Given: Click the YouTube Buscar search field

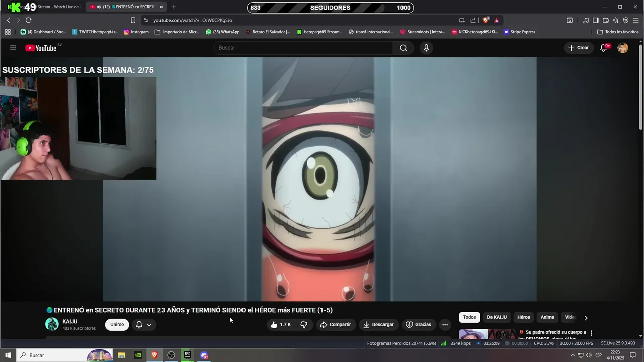Looking at the screenshot, I should [x=303, y=48].
